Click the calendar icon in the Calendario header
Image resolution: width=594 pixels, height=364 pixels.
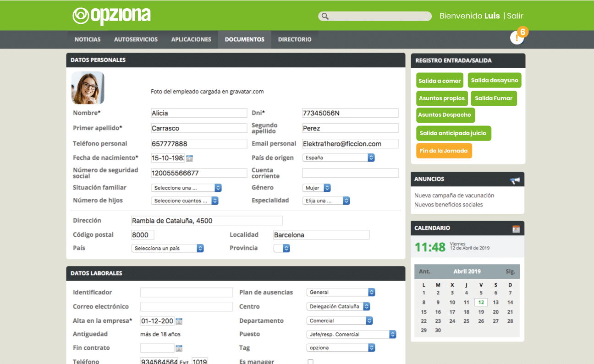[516, 228]
